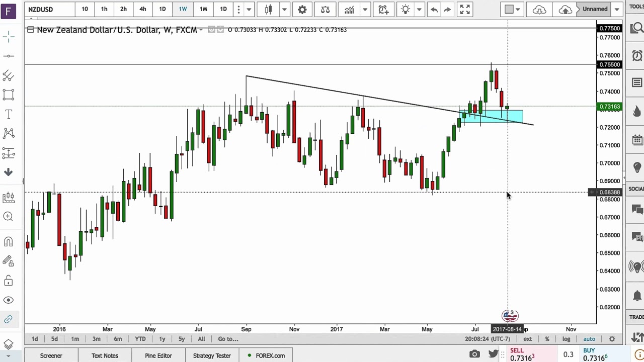This screenshot has width=644, height=362.
Task: Toggle log scale
Action: (x=566, y=339)
